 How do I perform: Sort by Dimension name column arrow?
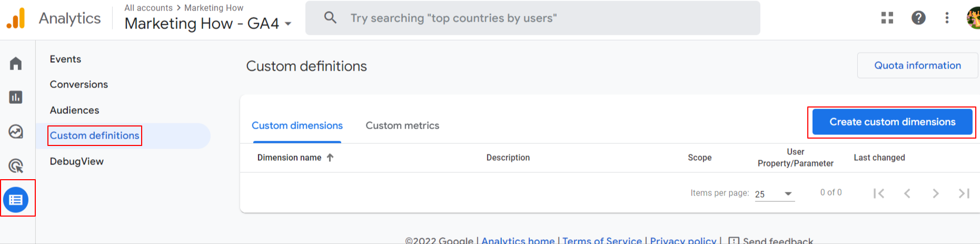pos(330,158)
